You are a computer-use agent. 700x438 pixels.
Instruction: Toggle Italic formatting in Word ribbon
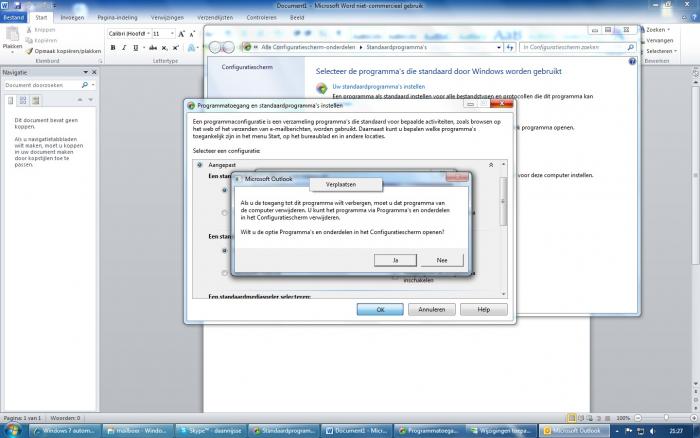pos(124,47)
